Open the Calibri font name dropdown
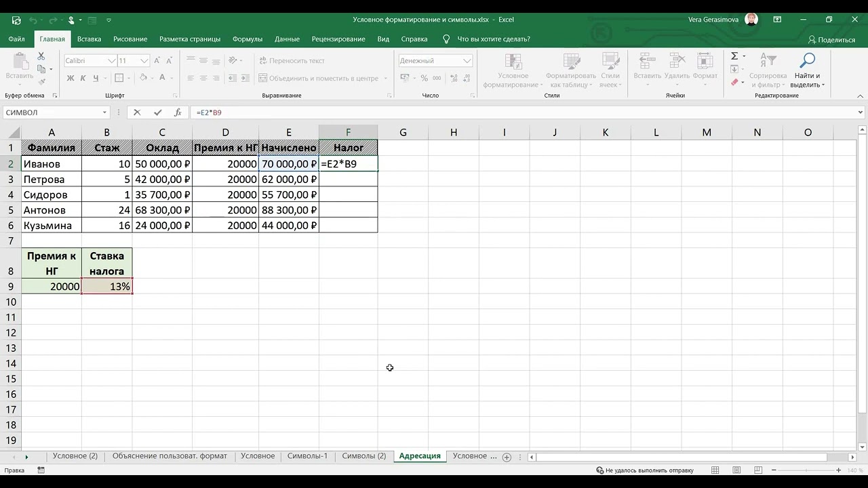The width and height of the screenshot is (868, 488). pyautogui.click(x=111, y=60)
